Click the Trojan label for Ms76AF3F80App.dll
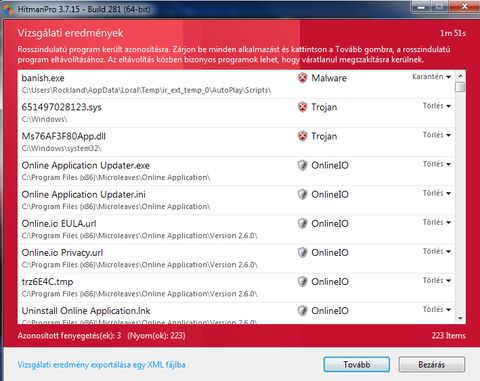The width and height of the screenshot is (480, 381). pos(324,136)
